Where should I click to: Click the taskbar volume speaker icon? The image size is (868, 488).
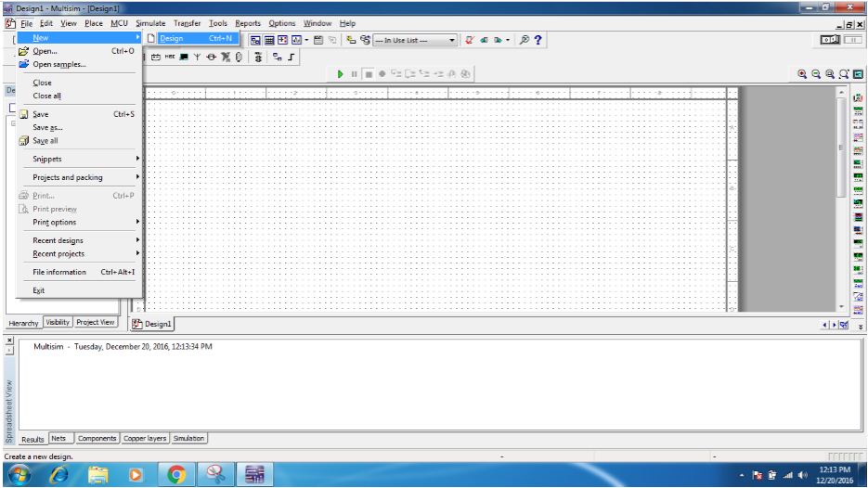[x=803, y=475]
